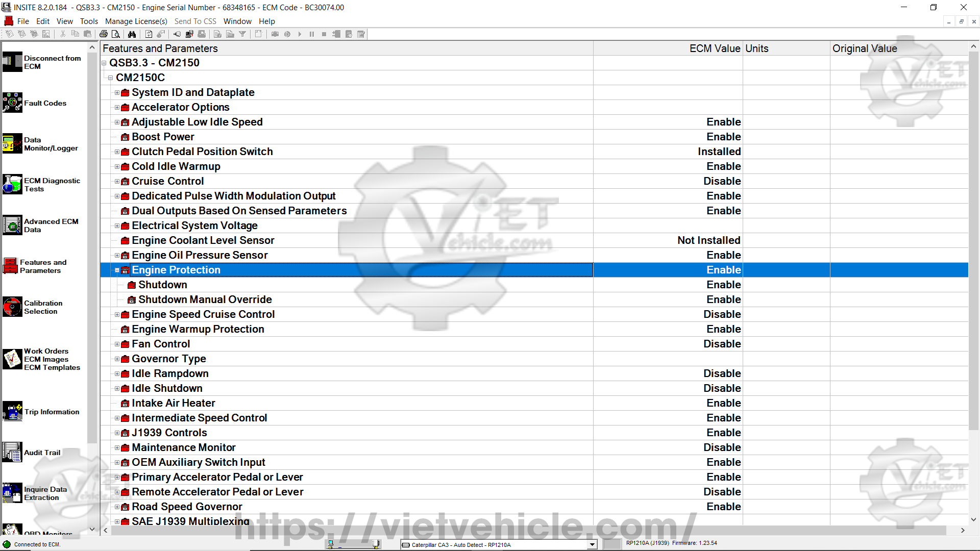Click the Print toolbar icon
This screenshot has height=551, width=980.
coord(104,34)
